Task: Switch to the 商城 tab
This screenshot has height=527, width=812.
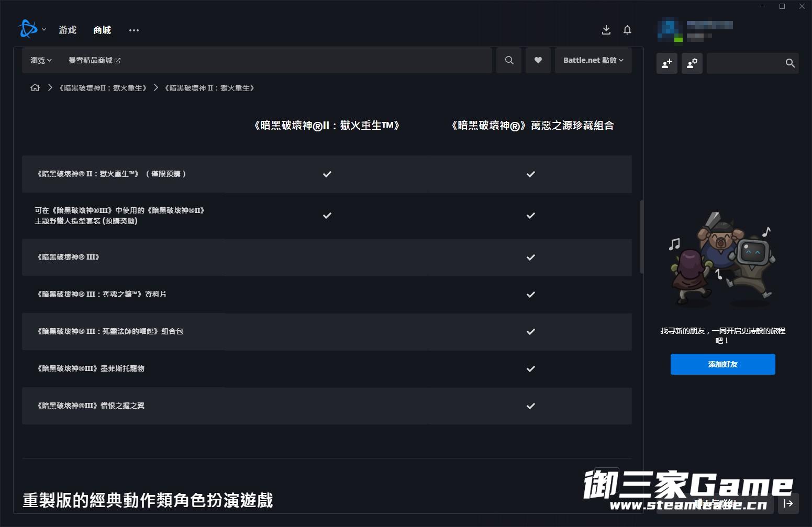Action: coord(102,30)
